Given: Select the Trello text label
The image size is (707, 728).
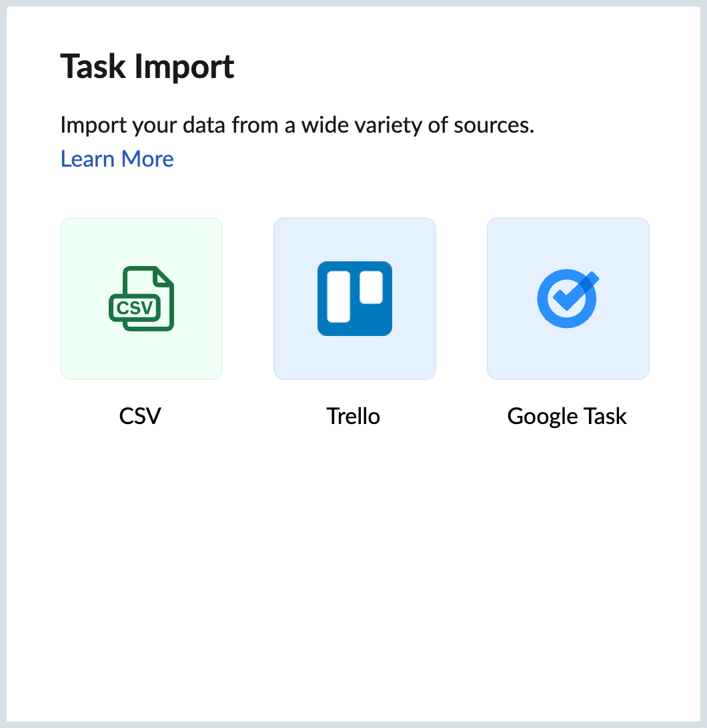Looking at the screenshot, I should click(x=353, y=415).
